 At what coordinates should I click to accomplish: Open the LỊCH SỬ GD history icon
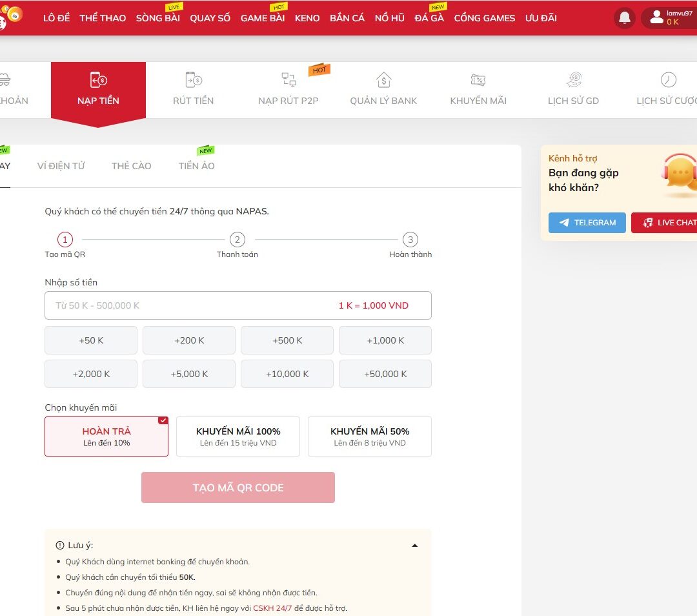pyautogui.click(x=573, y=80)
